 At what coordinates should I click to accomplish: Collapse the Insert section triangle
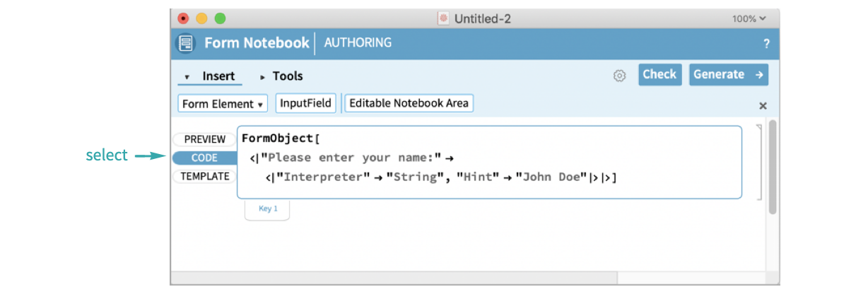187,77
